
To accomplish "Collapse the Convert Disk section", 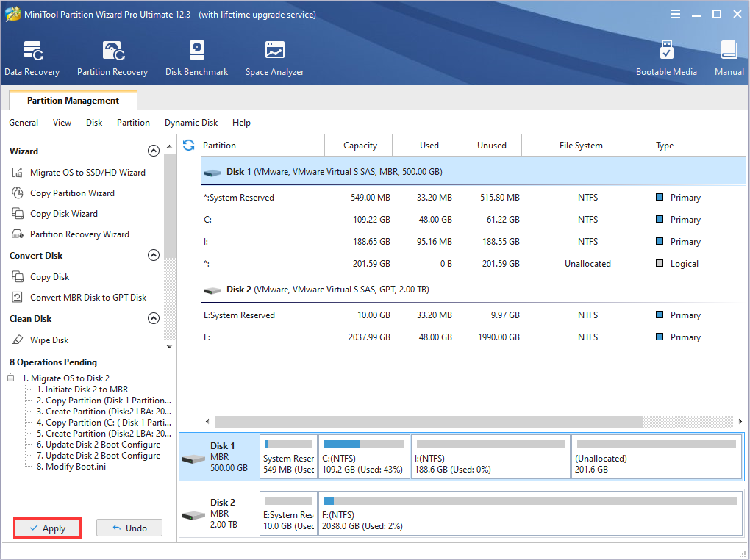I will 154,255.
